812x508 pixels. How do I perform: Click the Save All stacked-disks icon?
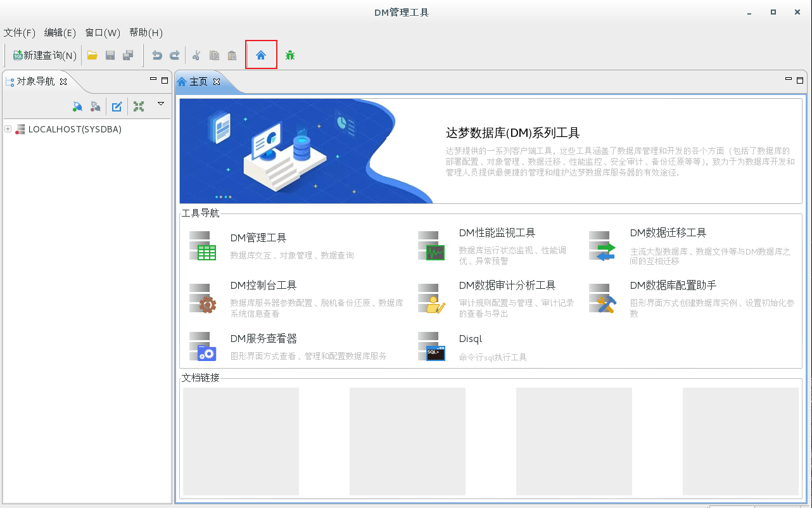coord(128,56)
